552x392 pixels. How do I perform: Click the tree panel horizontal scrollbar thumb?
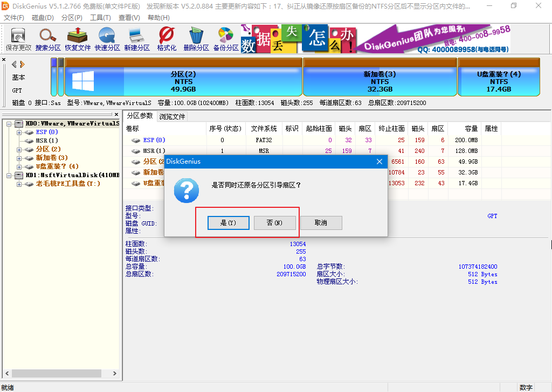coord(56,373)
